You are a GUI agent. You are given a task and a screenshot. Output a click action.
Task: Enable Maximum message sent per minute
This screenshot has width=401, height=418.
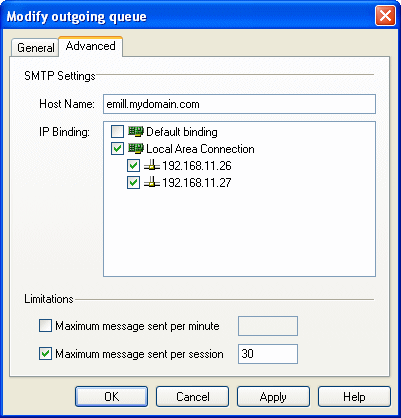45,326
